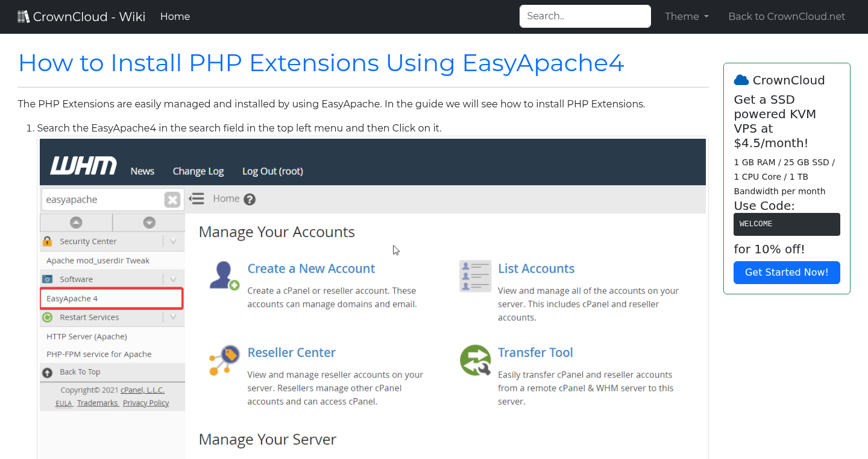Image resolution: width=868 pixels, height=459 pixels.
Task: Click the List Accounts icon
Action: tap(475, 276)
